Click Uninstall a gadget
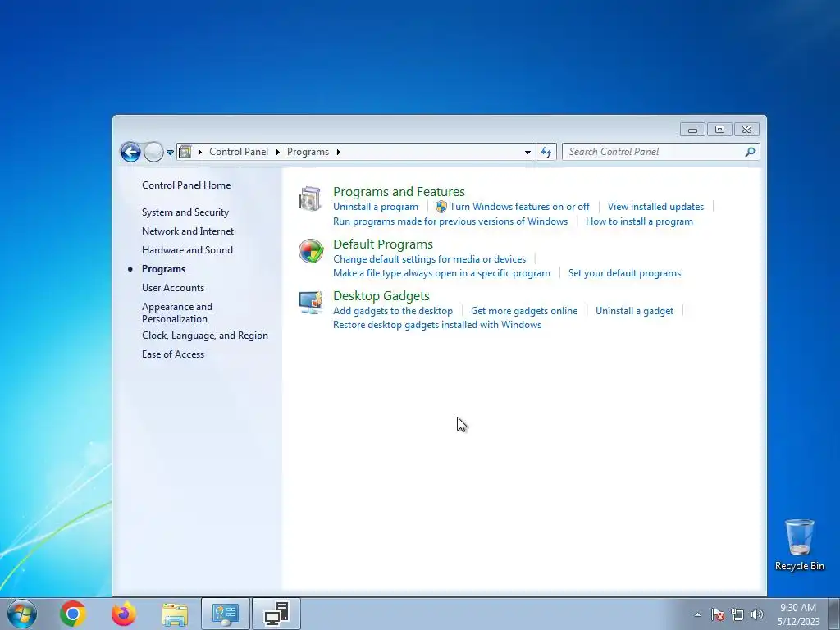The image size is (840, 630). point(634,311)
